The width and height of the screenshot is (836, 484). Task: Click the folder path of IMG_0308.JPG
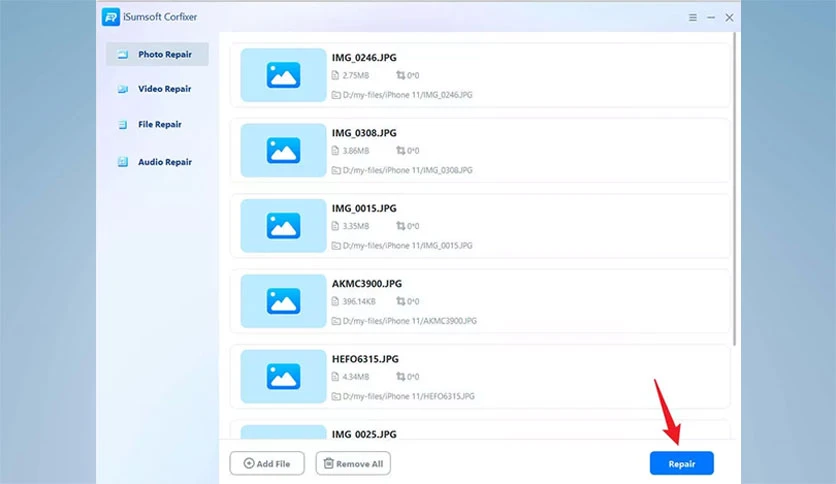pyautogui.click(x=407, y=170)
